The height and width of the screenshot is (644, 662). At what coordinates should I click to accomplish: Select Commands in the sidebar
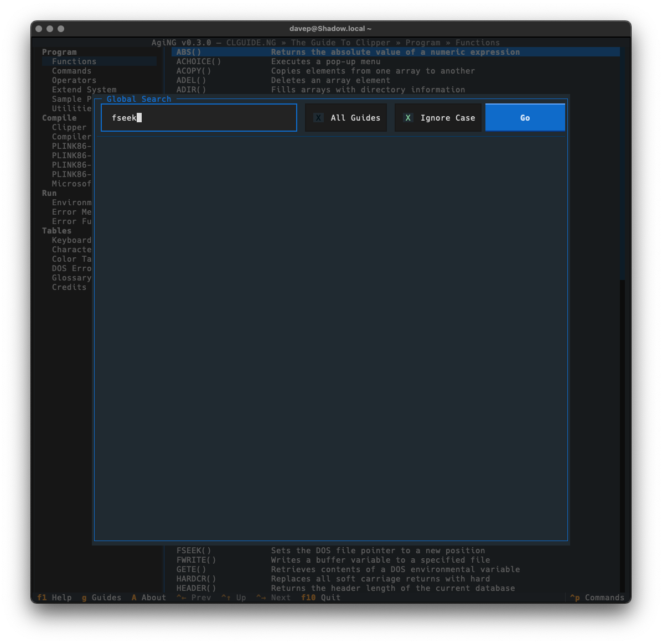[x=71, y=71]
